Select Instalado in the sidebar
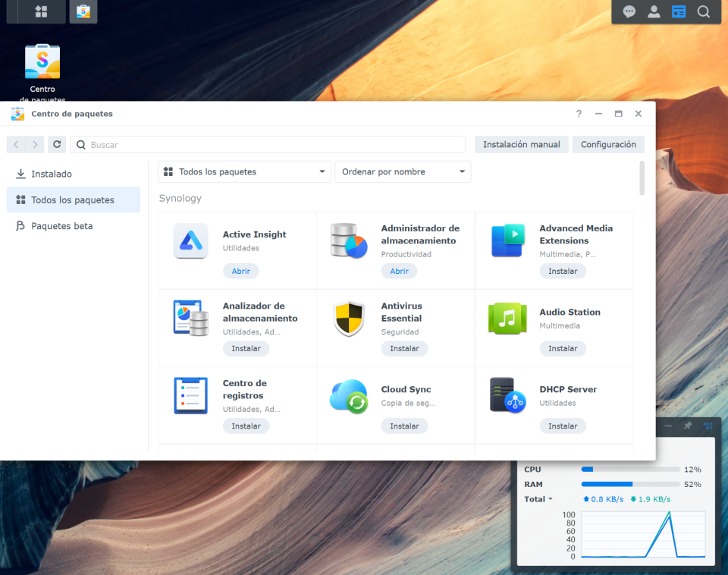Viewport: 728px width, 575px height. coord(74,174)
